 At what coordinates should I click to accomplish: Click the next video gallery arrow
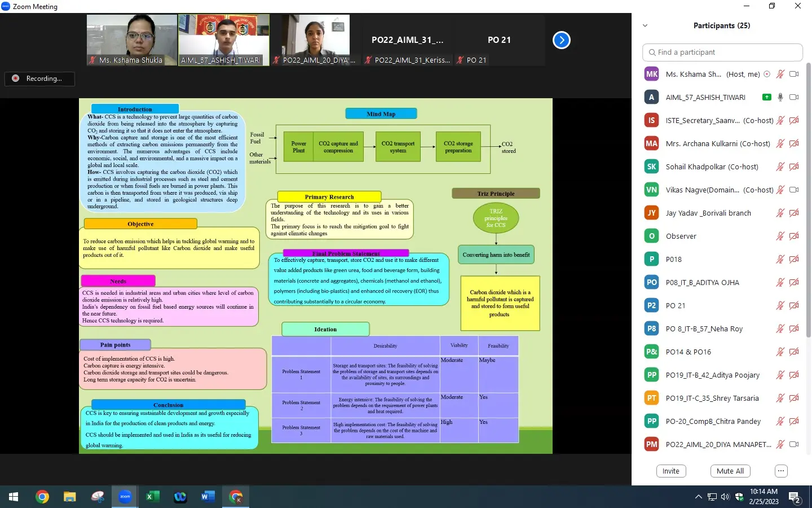561,40
